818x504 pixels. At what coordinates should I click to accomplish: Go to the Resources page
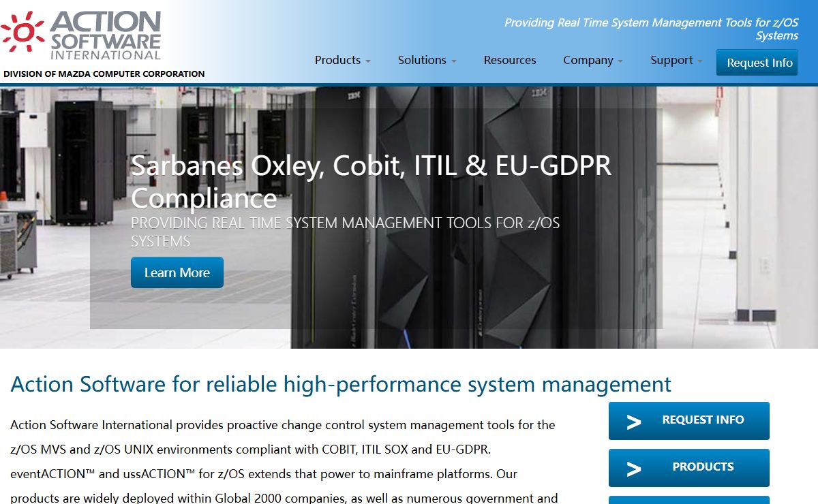tap(510, 60)
